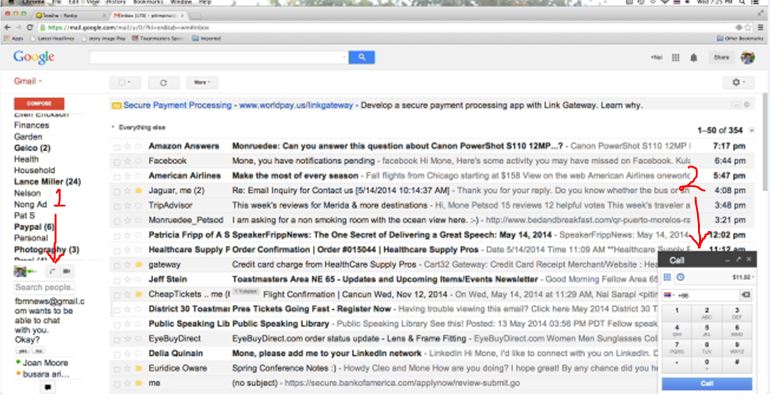
Task: Tick checkbox for Delia Quinain email
Action: 117,354
